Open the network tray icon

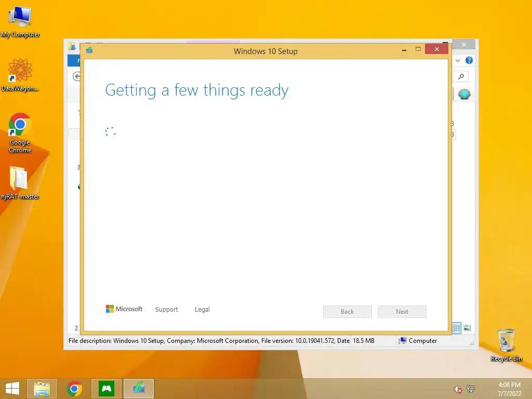pos(471,389)
